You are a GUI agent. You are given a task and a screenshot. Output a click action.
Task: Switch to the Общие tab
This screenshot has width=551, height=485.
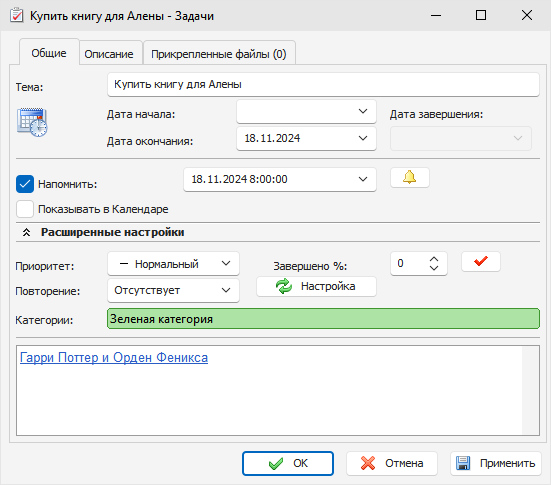tap(49, 53)
